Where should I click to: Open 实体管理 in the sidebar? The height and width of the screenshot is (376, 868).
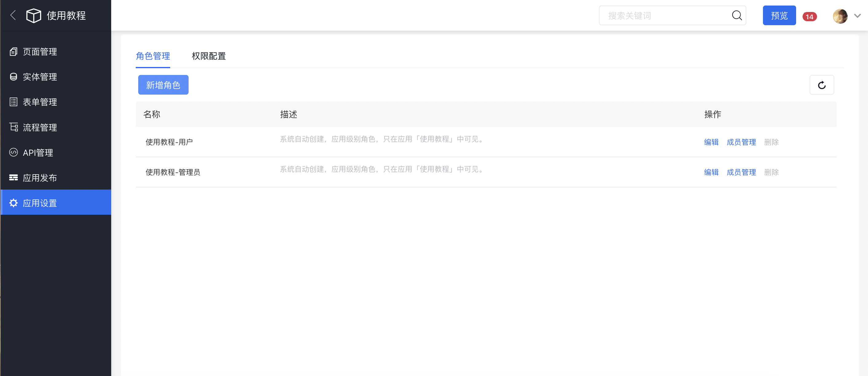(x=56, y=77)
